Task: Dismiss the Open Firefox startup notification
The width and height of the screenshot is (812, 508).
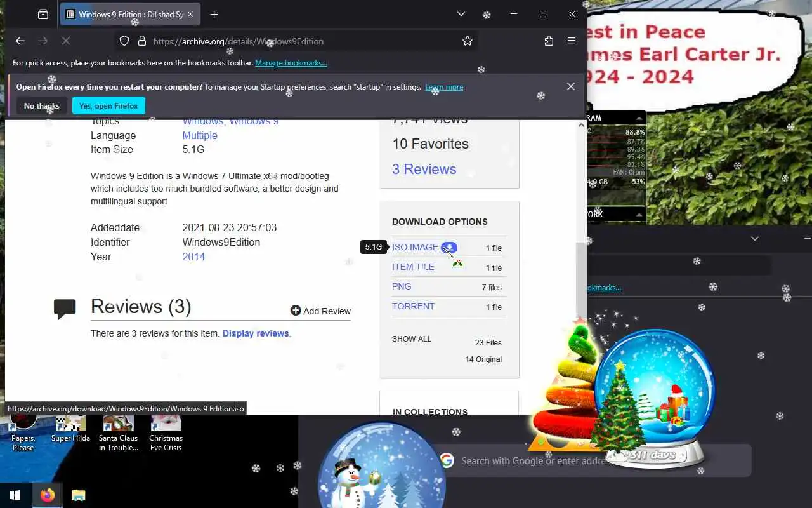Action: pyautogui.click(x=571, y=86)
